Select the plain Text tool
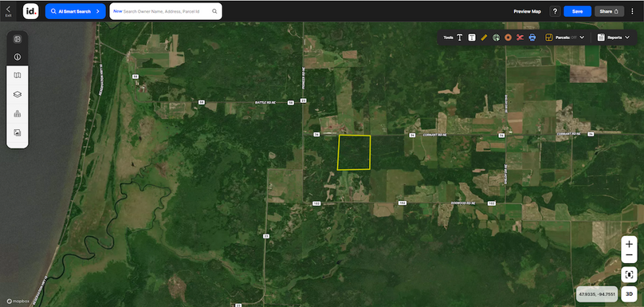The image size is (644, 307). pos(460,37)
